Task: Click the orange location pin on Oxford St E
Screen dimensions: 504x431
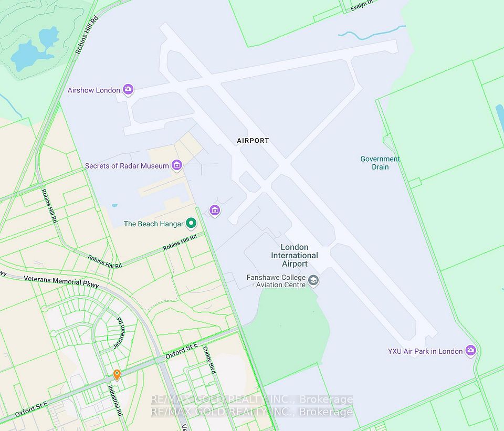Action: pyautogui.click(x=117, y=375)
